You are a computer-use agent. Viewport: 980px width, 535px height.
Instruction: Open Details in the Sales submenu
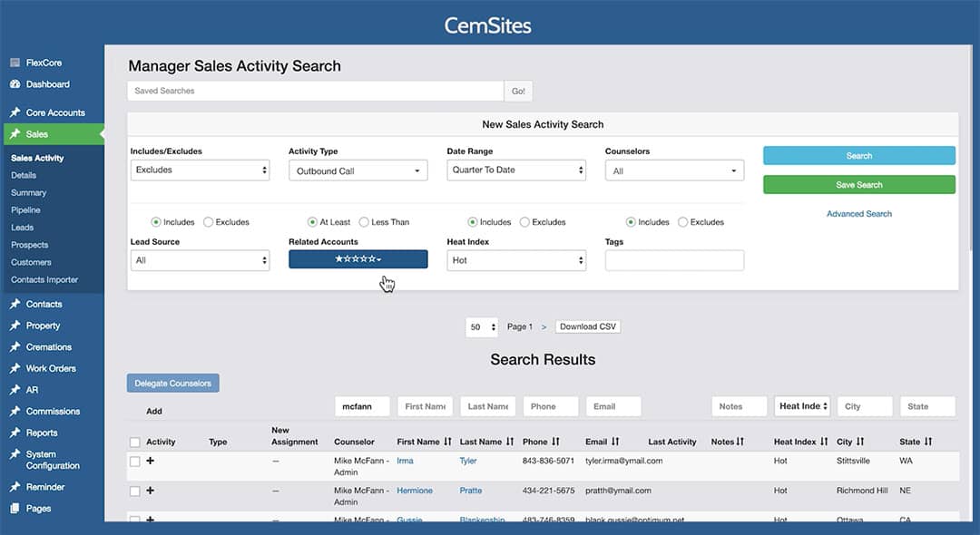click(24, 175)
